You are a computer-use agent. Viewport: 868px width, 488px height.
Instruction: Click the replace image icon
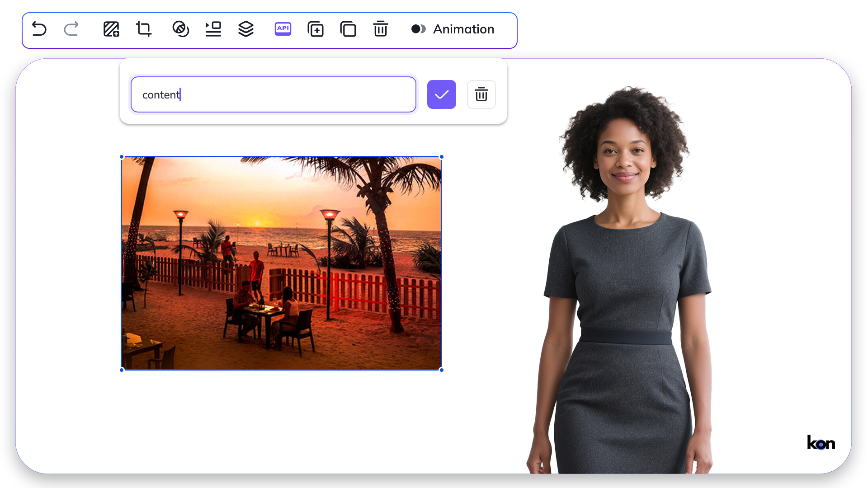pyautogui.click(x=111, y=29)
